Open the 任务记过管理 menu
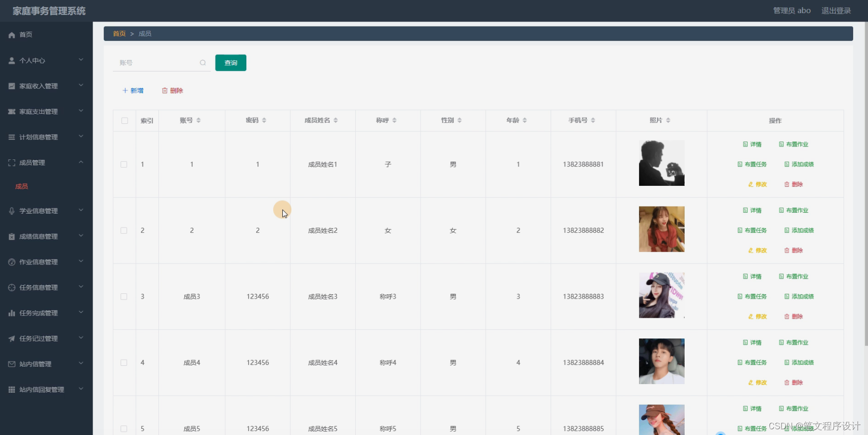This screenshot has width=868, height=435. [46, 338]
